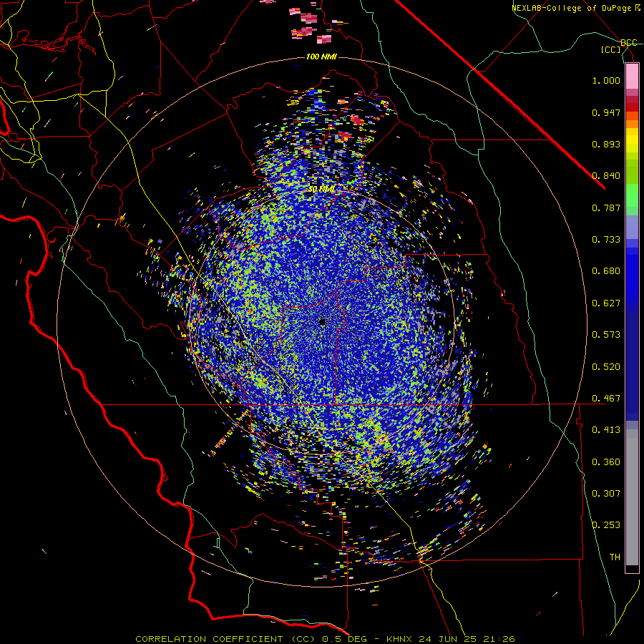The image size is (644, 644).
Task: Select the 0.253 legend value
Action: click(x=606, y=525)
